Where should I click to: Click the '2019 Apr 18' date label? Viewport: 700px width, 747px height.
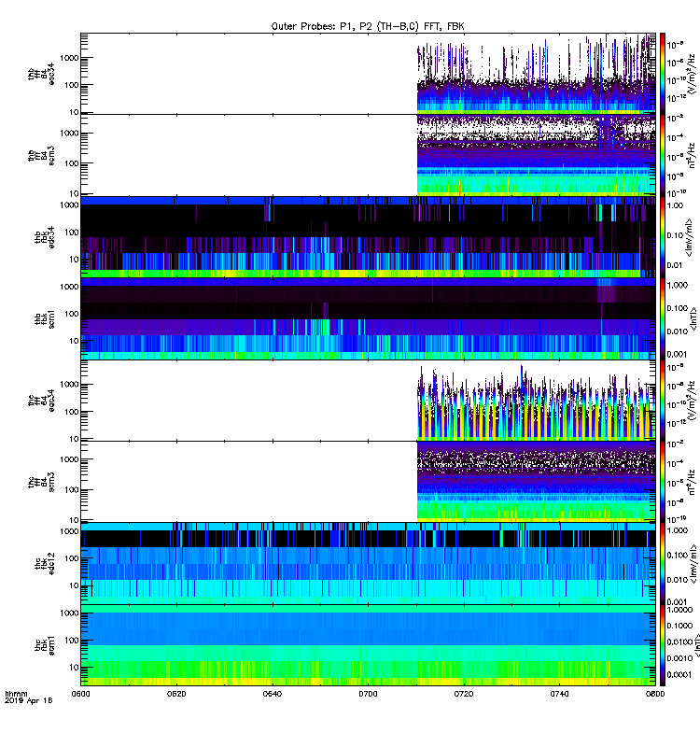pos(28,700)
